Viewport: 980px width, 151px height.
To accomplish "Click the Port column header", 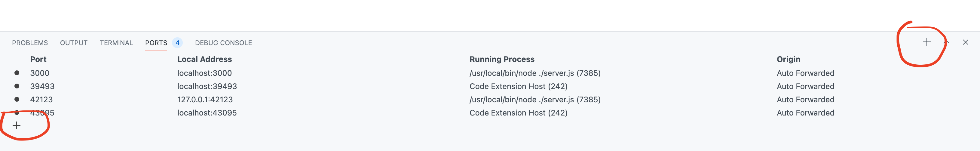I will click(38, 59).
